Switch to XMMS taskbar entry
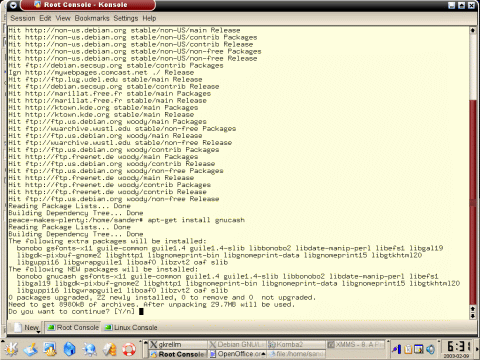Screen dimensions: 480x360 pos(356,344)
